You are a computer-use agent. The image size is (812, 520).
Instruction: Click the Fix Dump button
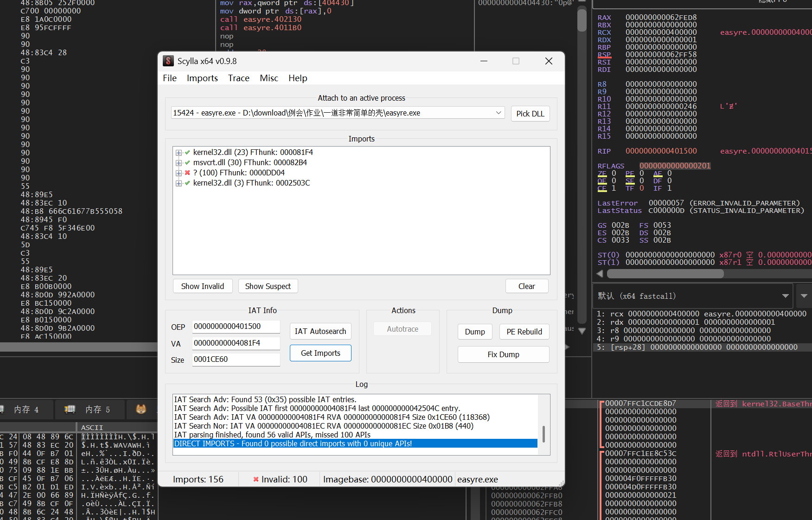pyautogui.click(x=503, y=354)
